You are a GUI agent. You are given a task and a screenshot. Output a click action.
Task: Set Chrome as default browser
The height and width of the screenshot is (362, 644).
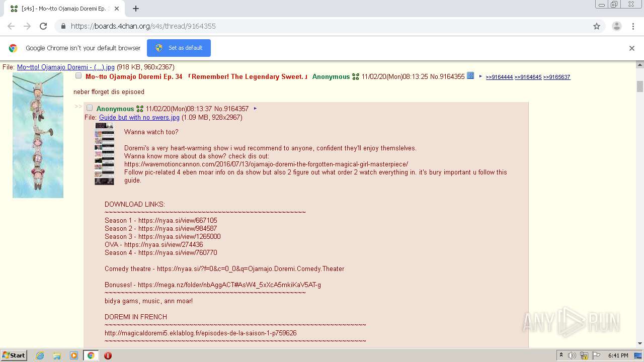click(179, 48)
